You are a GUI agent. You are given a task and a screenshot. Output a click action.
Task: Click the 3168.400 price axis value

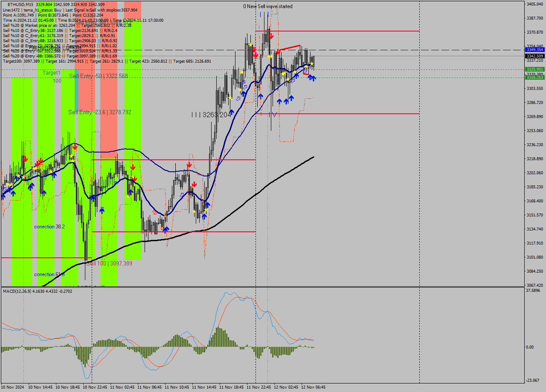tap(534, 201)
